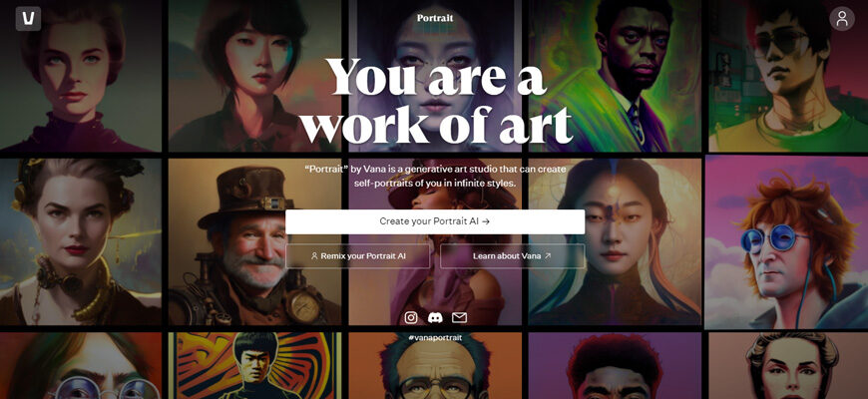Click the Portrait title at top
This screenshot has height=399, width=868.
point(435,18)
